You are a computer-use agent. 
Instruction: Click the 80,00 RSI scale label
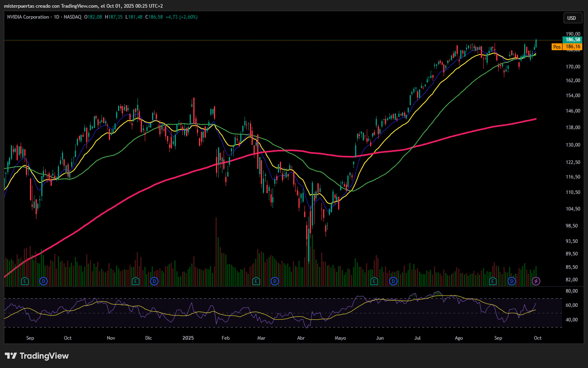pos(571,291)
